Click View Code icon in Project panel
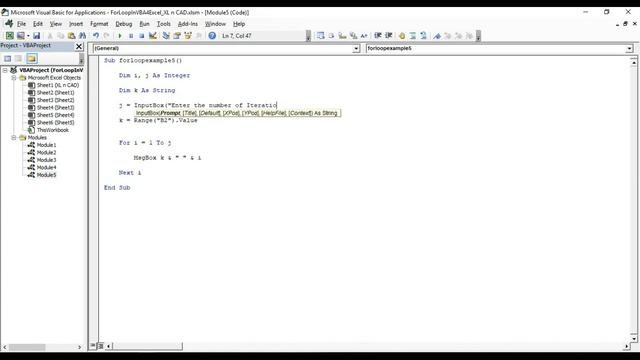Screen dimensions: 640x360 point(7,59)
